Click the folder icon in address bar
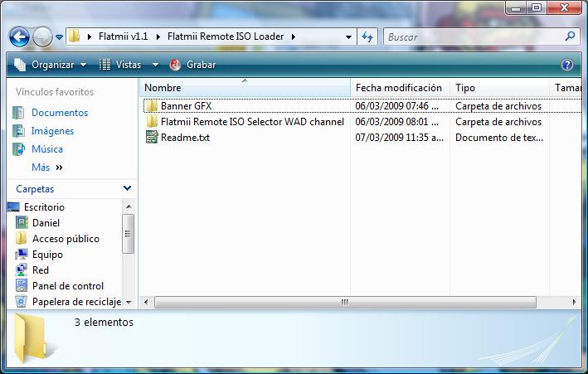Image resolution: width=588 pixels, height=374 pixels. [x=75, y=36]
